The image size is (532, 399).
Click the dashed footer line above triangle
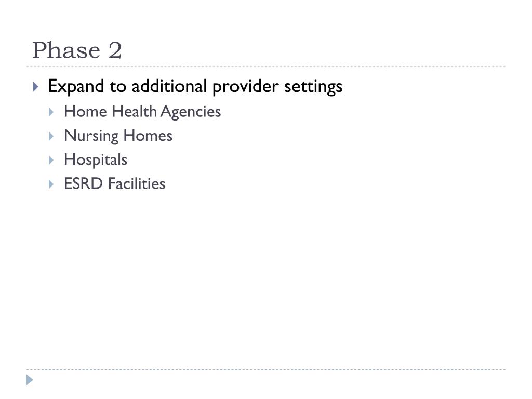266,369
